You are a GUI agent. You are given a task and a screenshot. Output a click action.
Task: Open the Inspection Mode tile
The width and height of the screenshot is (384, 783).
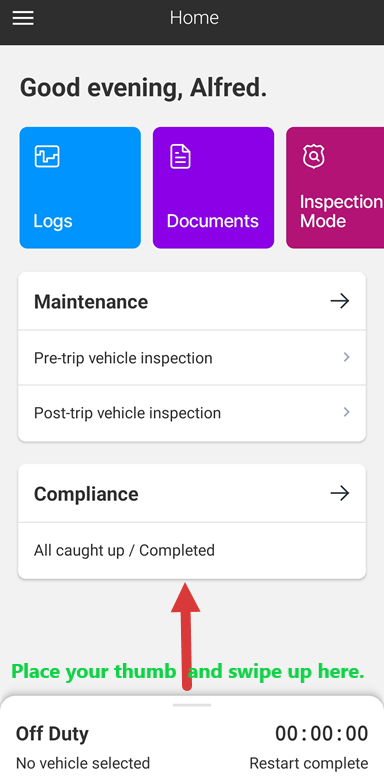click(x=335, y=187)
